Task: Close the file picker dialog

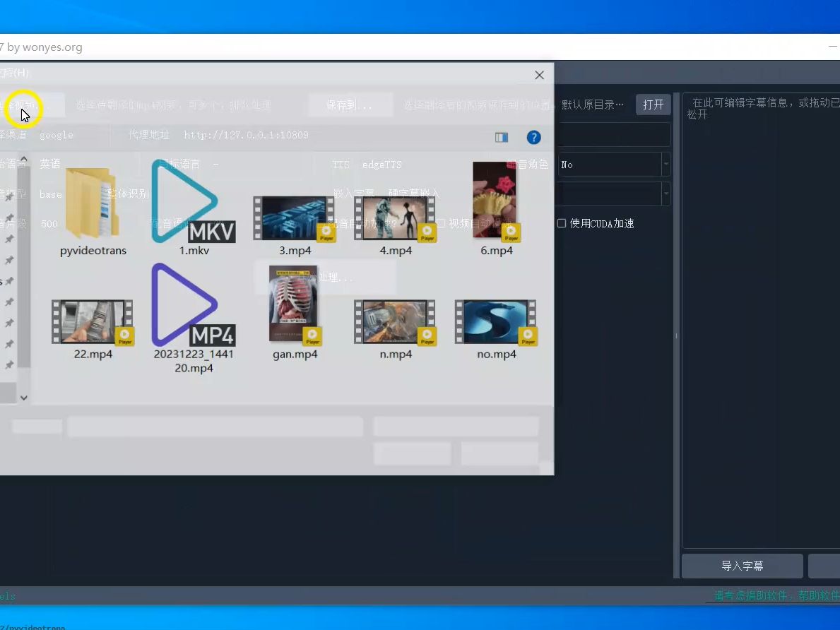Action: (x=540, y=75)
